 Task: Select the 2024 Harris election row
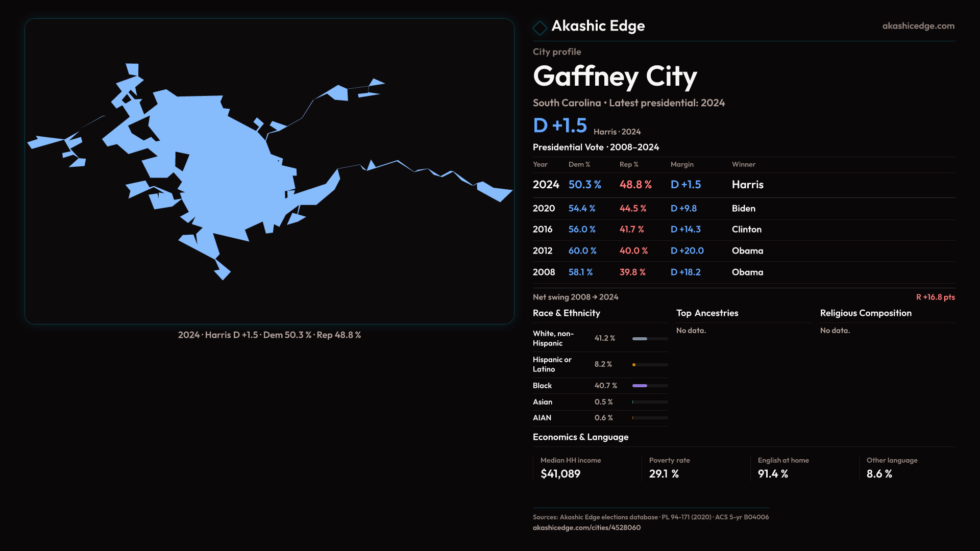tap(743, 185)
